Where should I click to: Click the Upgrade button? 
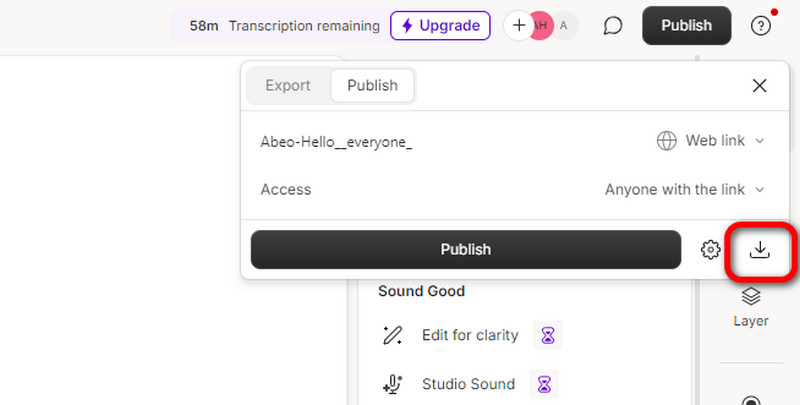coord(440,26)
